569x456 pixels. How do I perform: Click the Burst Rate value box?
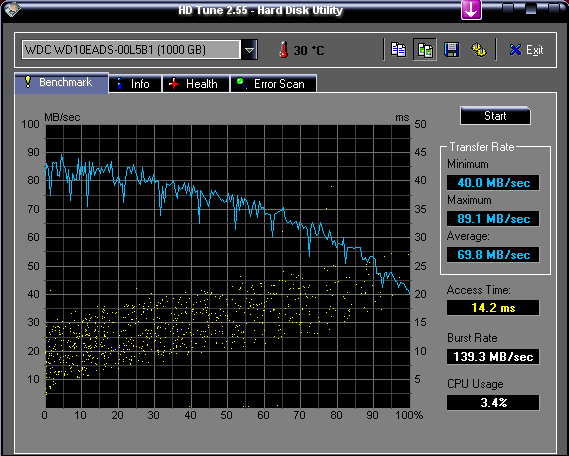493,357
